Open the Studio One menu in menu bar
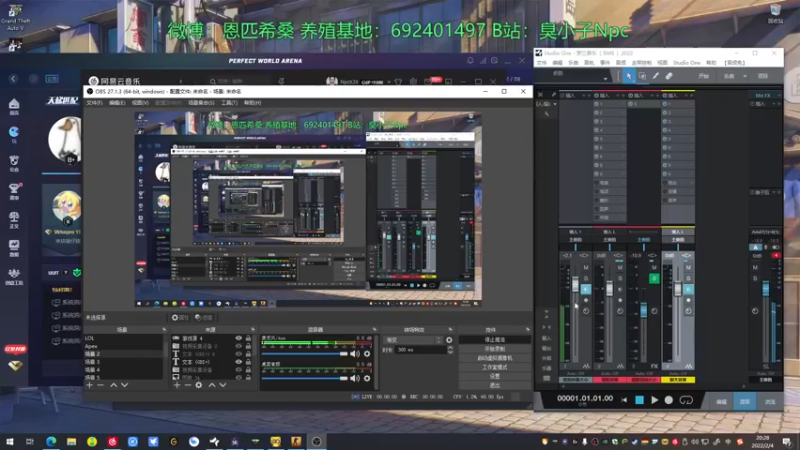This screenshot has width=800, height=450. click(686, 63)
